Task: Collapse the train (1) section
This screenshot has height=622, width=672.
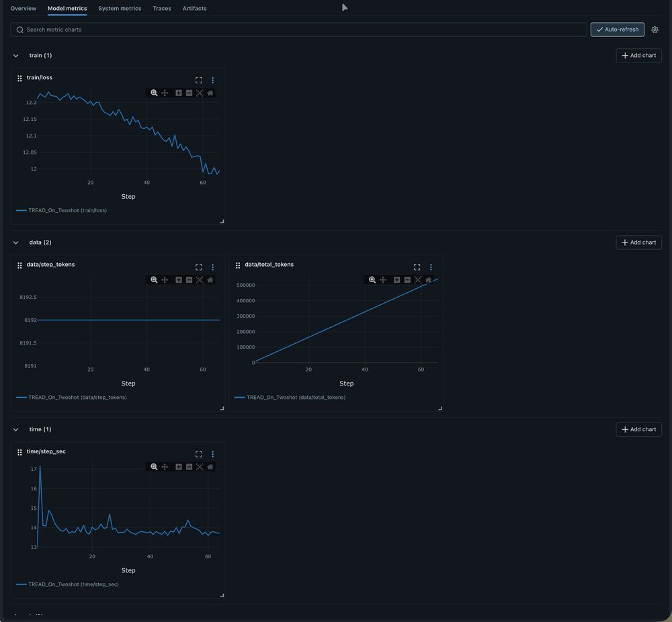Action: tap(16, 56)
